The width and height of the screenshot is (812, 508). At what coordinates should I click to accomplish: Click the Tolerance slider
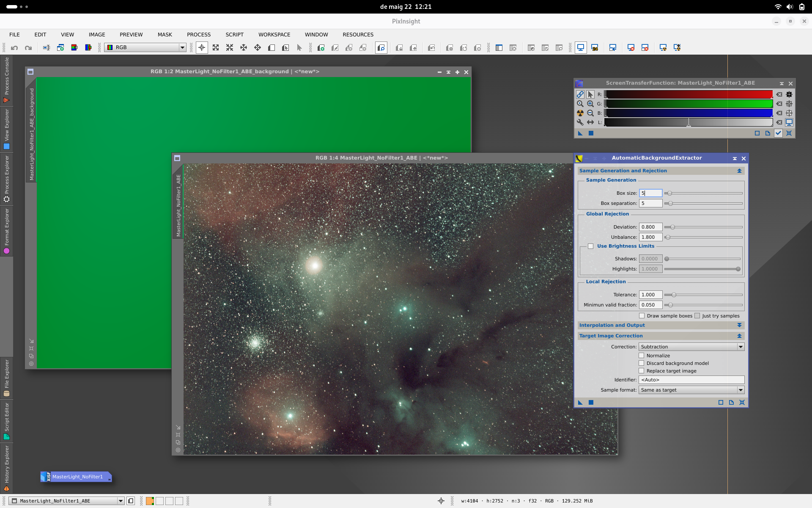[x=703, y=295]
